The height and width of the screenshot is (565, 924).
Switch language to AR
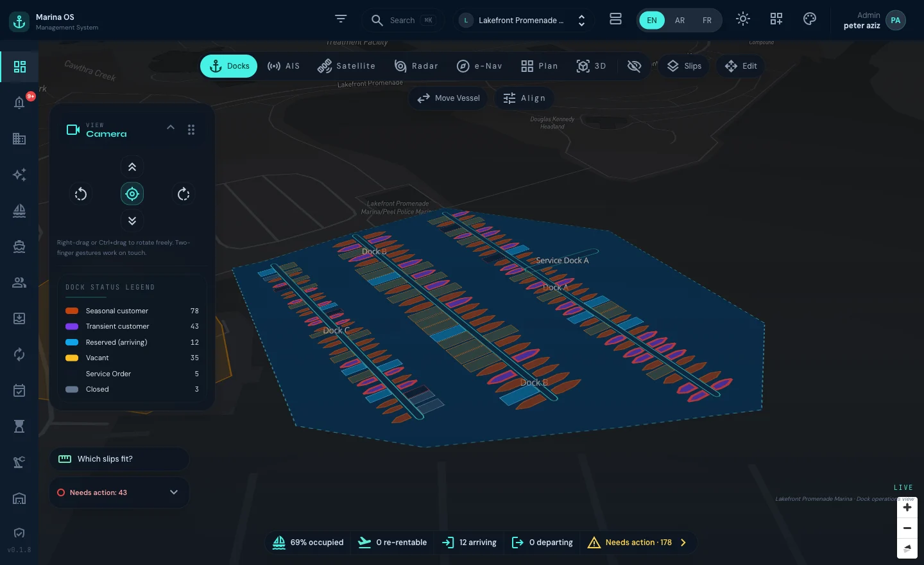click(680, 21)
